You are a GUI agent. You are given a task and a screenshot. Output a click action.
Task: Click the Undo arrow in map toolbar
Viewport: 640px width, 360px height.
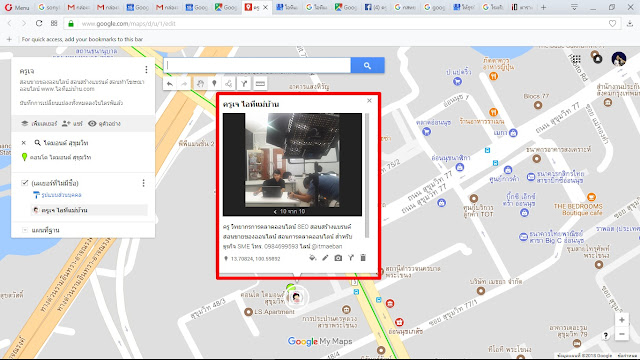(x=170, y=84)
